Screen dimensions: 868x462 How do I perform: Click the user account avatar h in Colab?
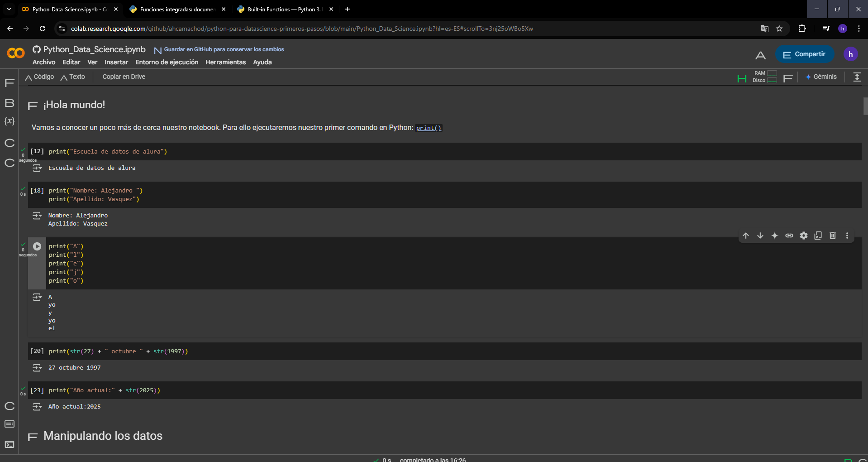pyautogui.click(x=851, y=54)
